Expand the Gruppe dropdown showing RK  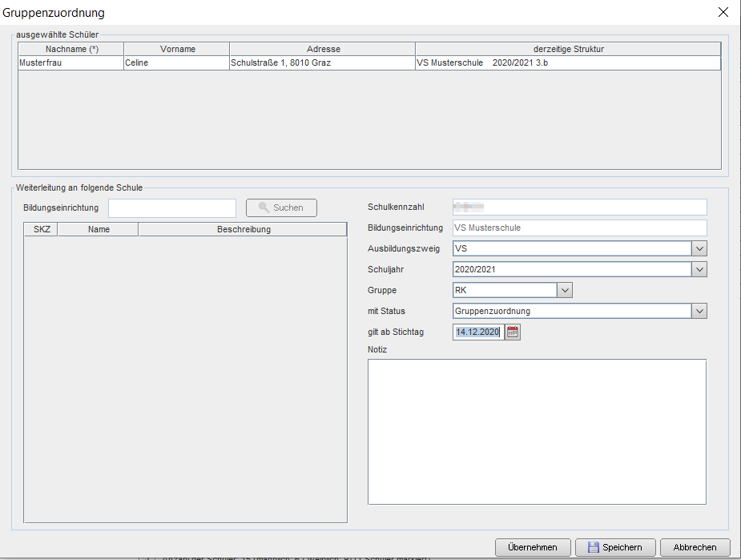click(x=565, y=290)
